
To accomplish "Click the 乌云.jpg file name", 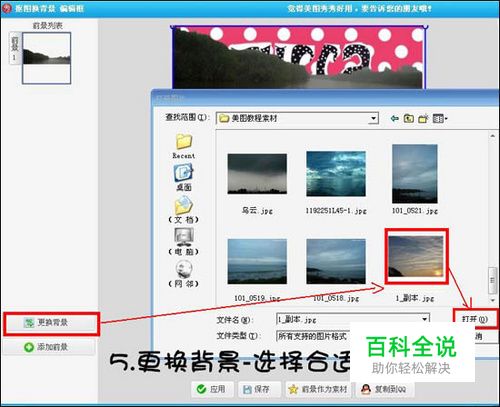I will [257, 211].
